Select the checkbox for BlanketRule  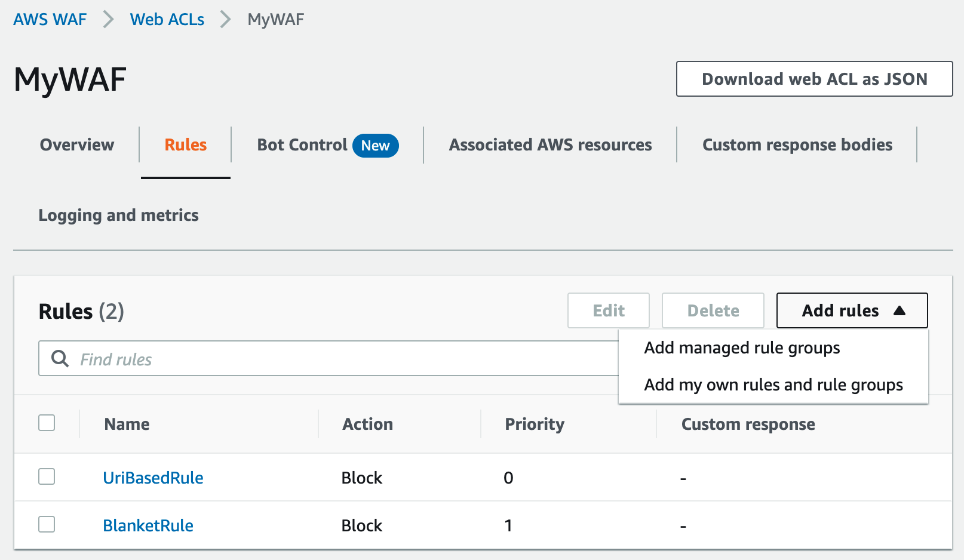pos(47,525)
